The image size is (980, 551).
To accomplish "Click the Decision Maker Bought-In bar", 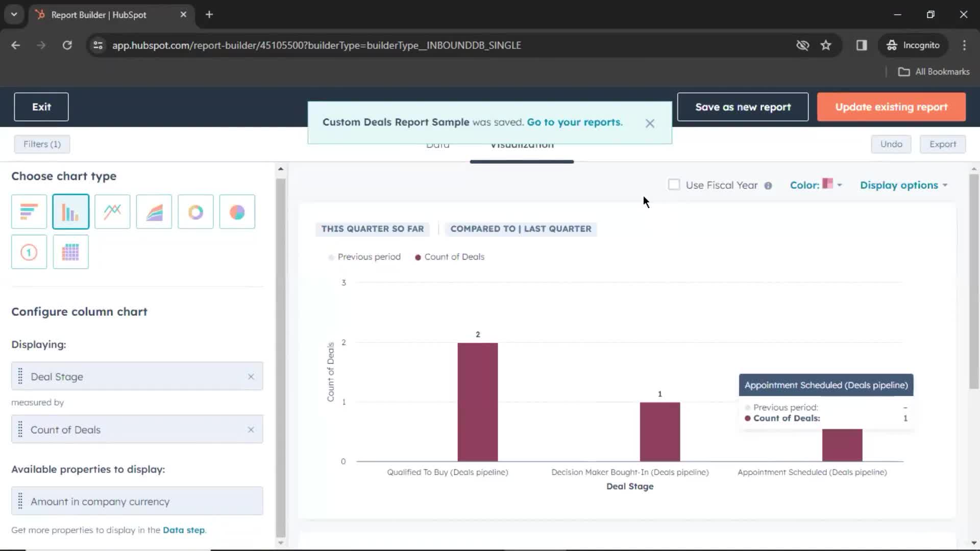I will click(x=660, y=432).
